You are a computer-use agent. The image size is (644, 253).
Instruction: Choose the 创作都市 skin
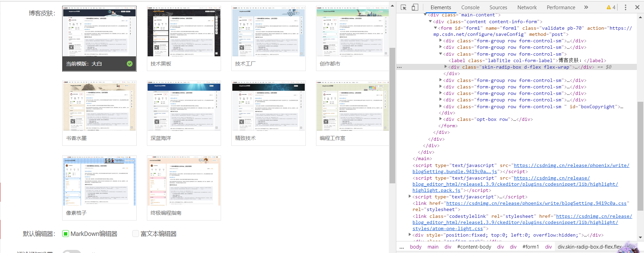click(x=353, y=38)
